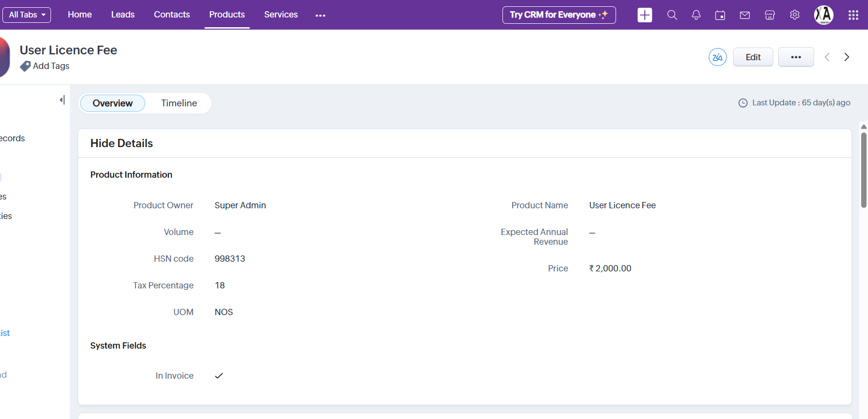
Task: Open the mail envelope icon
Action: [745, 15]
